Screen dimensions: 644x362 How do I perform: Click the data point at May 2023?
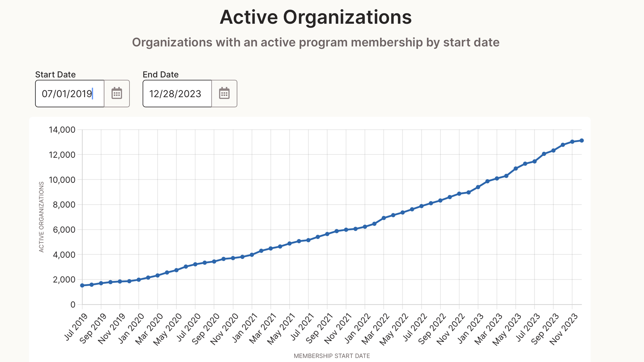click(516, 169)
